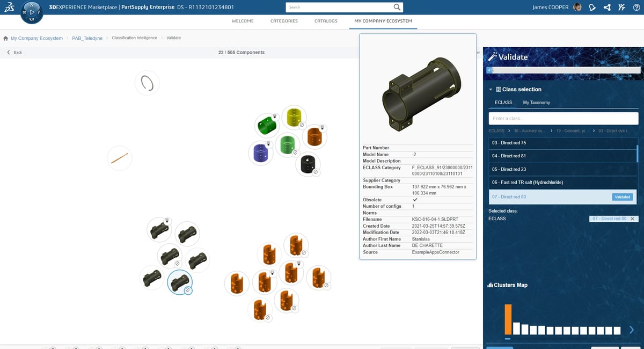Click James COOPER's profile avatar
644x349 pixels.
(x=577, y=8)
